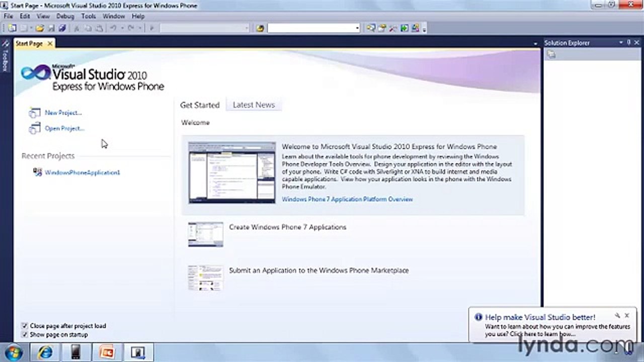Click the pin icon on the help notification

617,316
